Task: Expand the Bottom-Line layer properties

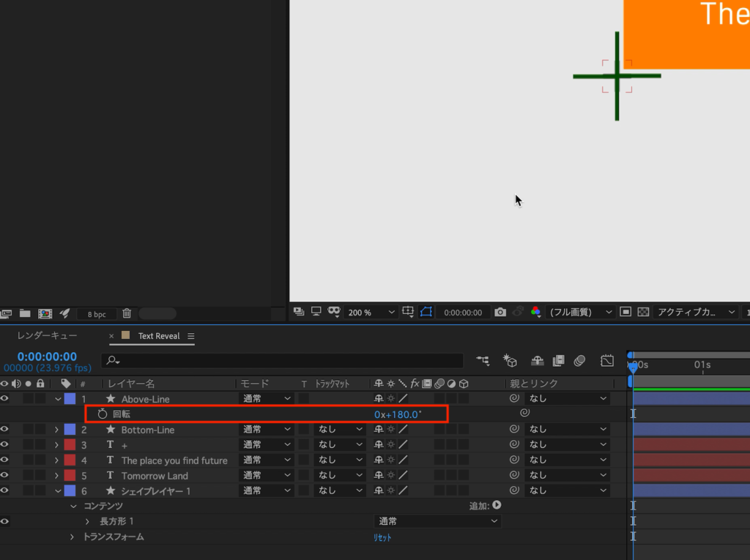Action: tap(56, 430)
